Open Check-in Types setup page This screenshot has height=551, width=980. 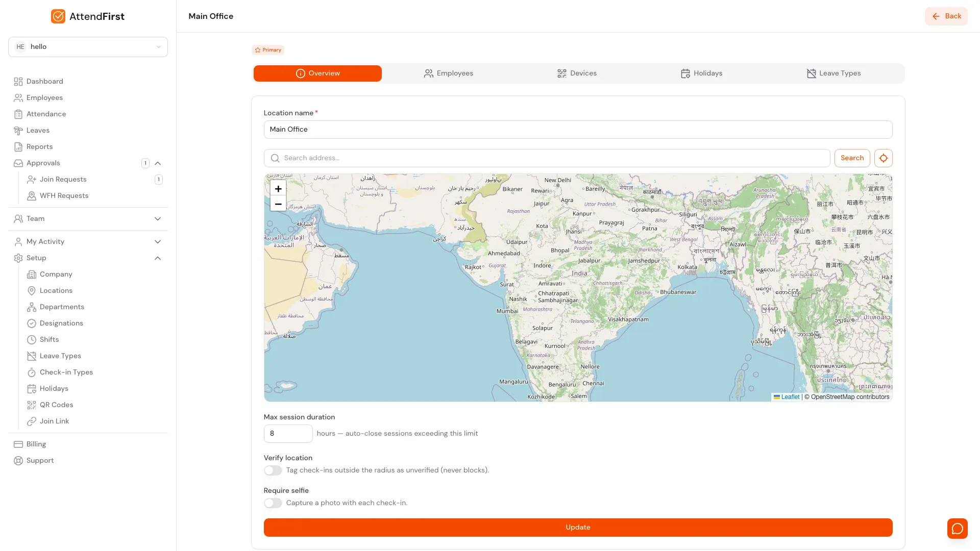click(x=66, y=372)
